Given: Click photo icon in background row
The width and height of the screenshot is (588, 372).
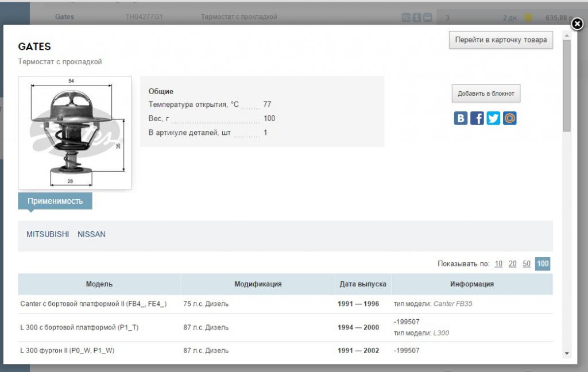Looking at the screenshot, I should pos(406,17).
